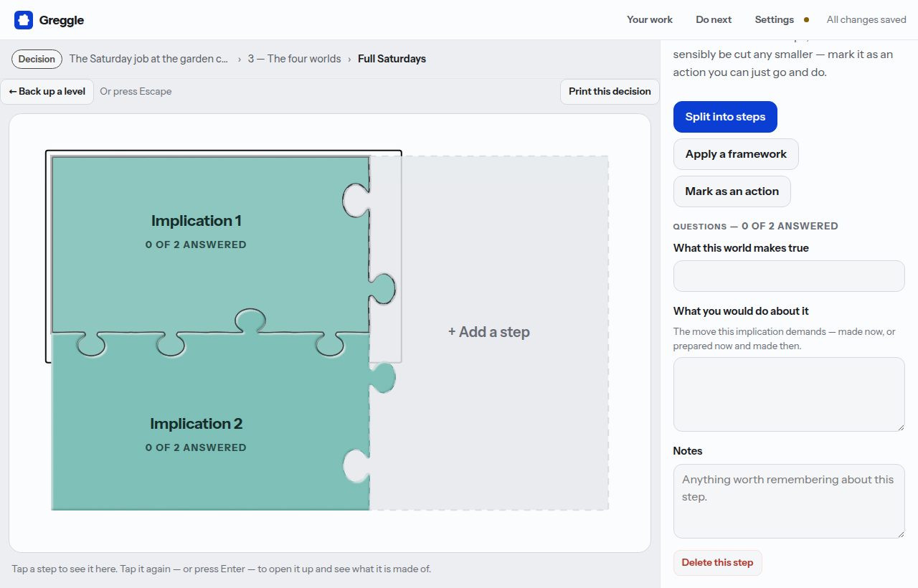Delete this step
The image size is (918, 588).
pyautogui.click(x=717, y=563)
